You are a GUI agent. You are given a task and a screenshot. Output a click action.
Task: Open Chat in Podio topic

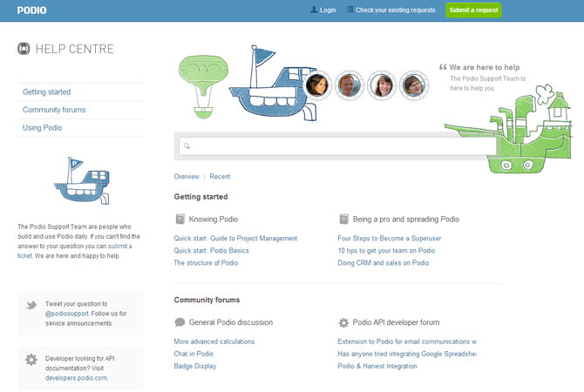tap(194, 354)
